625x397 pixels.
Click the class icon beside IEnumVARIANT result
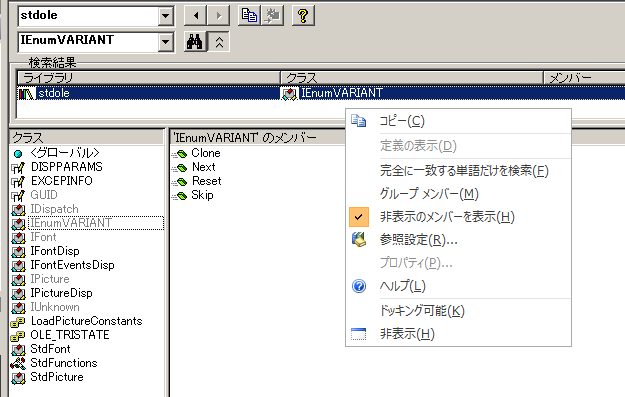(289, 94)
